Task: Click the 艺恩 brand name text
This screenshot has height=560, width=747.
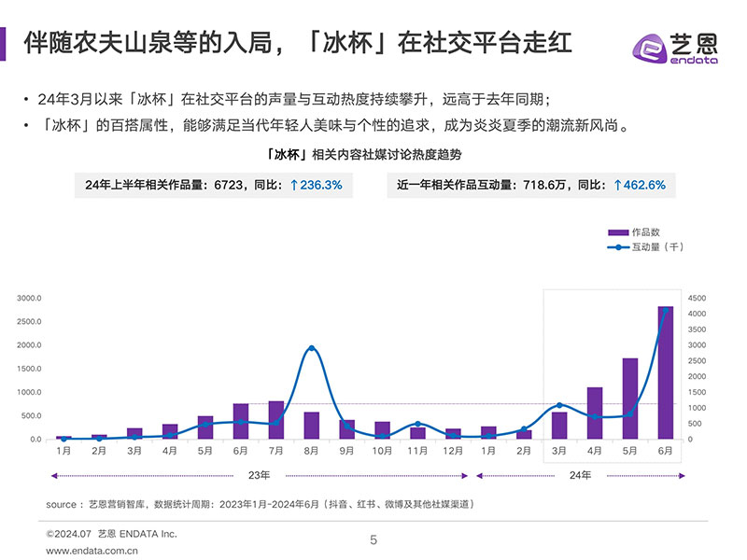Action: (x=694, y=44)
